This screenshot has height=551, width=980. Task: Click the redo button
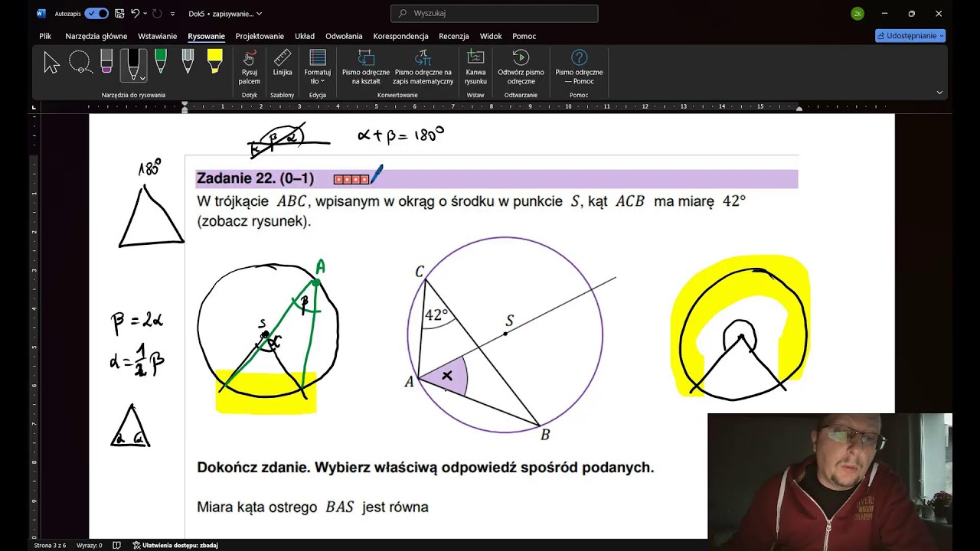click(157, 13)
